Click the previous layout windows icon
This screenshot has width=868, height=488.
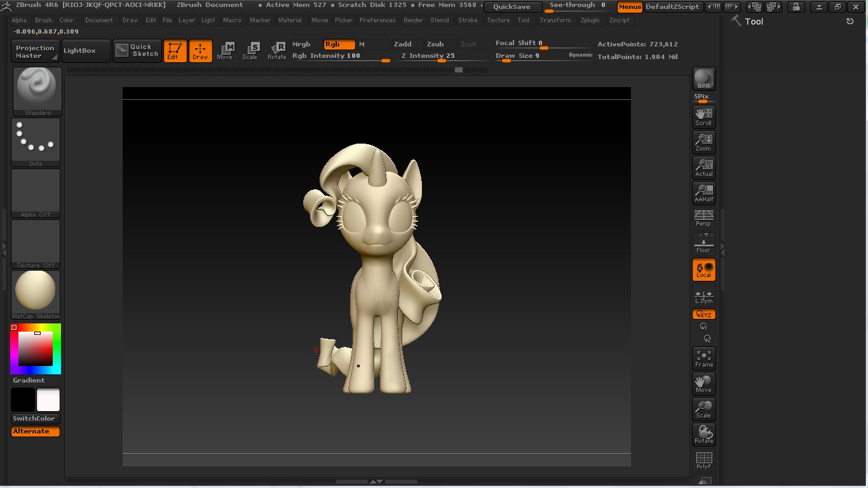click(754, 7)
